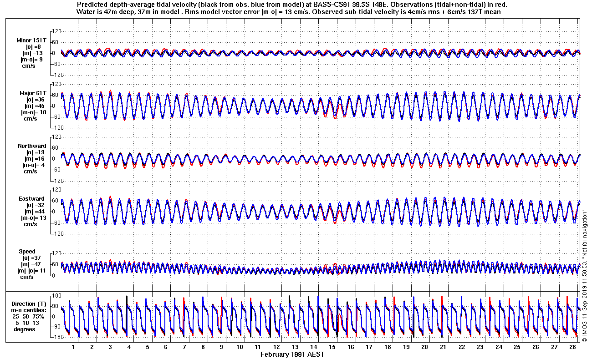Click the '|o| =8' value

(33, 47)
